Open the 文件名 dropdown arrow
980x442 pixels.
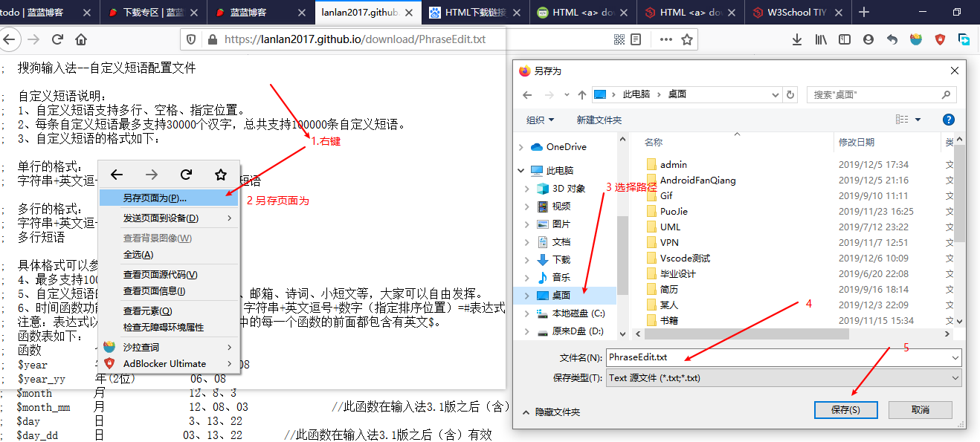(x=955, y=357)
